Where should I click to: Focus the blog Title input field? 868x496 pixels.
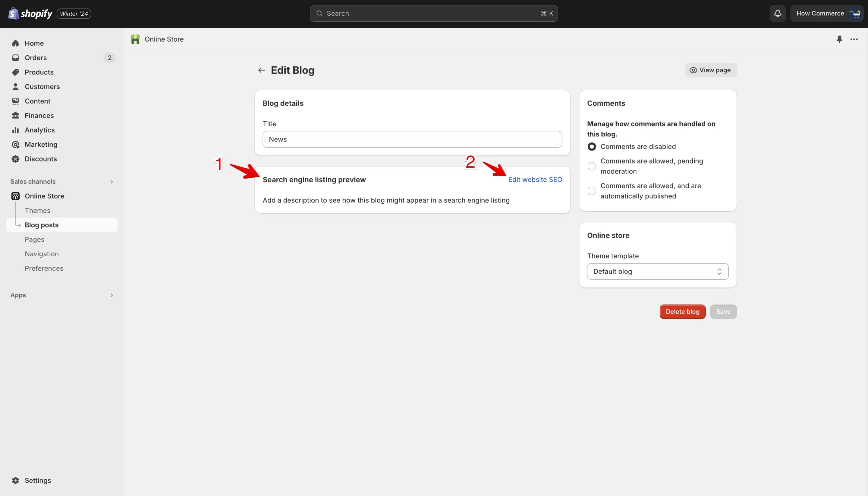[x=412, y=139]
